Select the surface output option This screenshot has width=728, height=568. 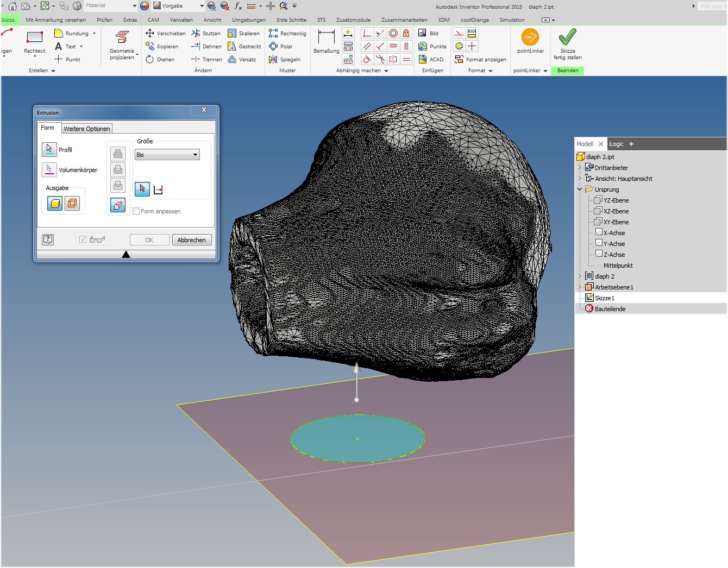tap(72, 204)
